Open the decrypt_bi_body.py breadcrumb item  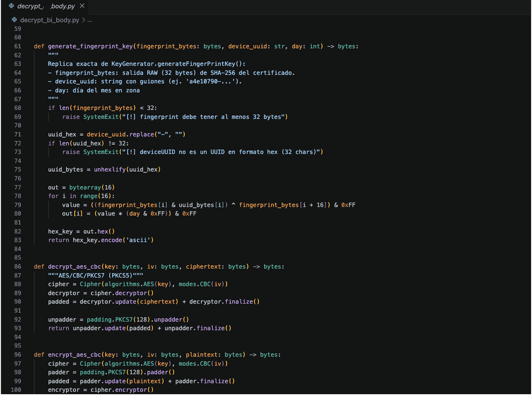50,20
